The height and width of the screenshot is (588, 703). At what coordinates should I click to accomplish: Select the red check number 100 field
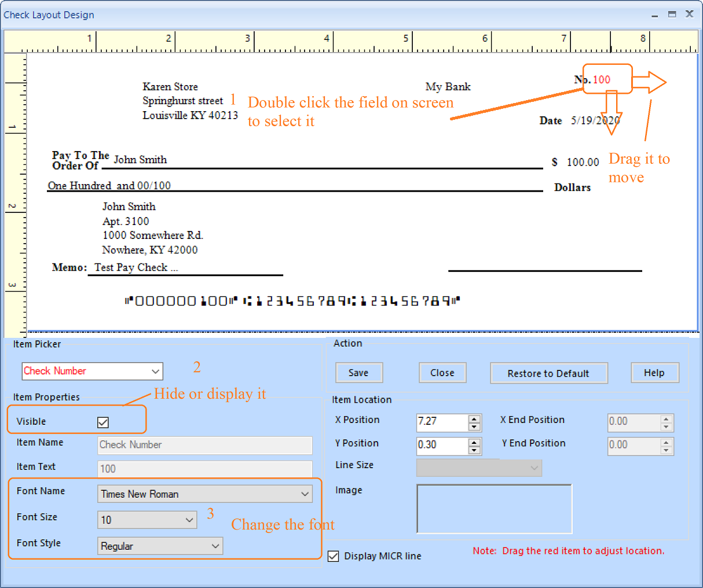602,80
